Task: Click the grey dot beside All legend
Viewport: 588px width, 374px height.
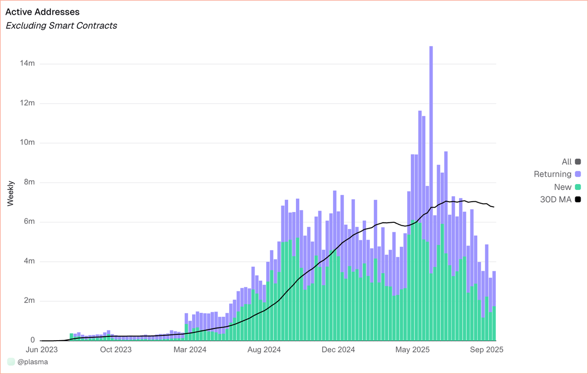Action: tap(578, 162)
